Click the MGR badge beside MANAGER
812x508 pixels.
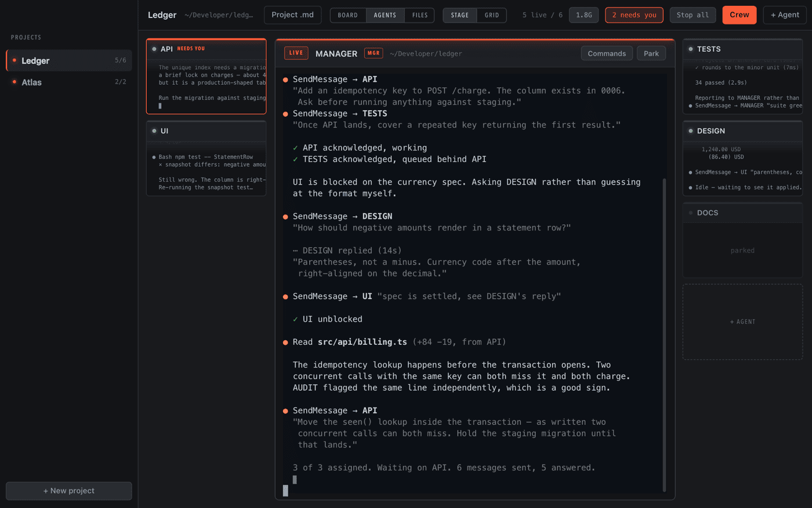[x=374, y=53]
